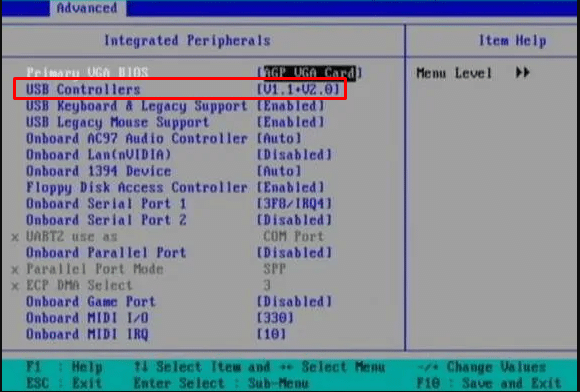Toggle Onboard Game Port Disabled value
This screenshot has height=392, width=580.
294,302
